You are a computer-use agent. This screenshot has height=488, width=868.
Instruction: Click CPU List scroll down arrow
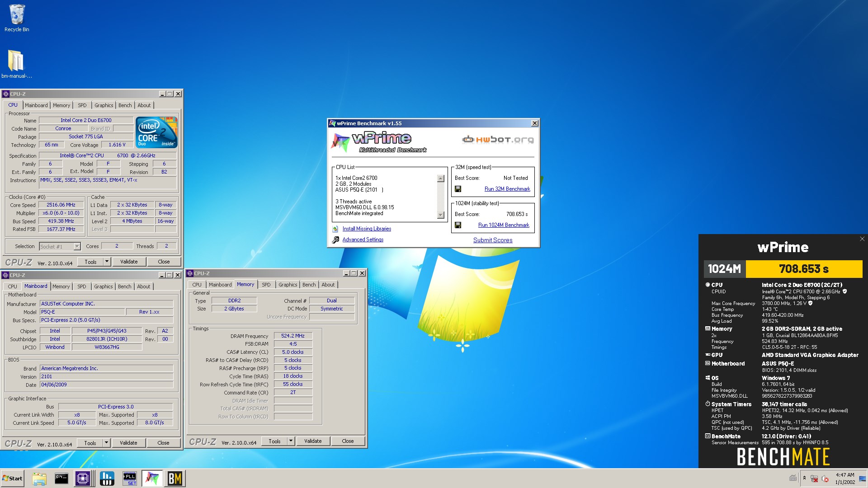(x=441, y=215)
